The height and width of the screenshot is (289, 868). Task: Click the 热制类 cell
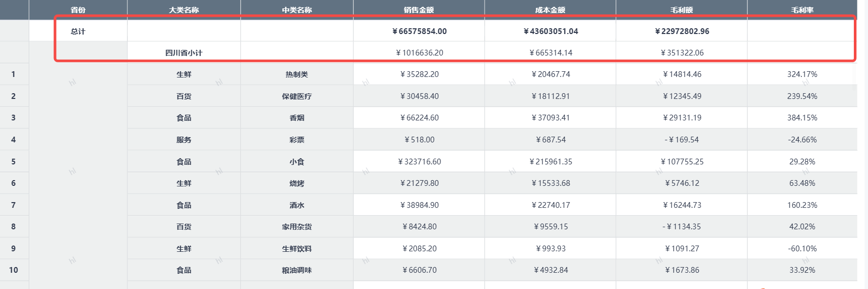pyautogui.click(x=297, y=74)
